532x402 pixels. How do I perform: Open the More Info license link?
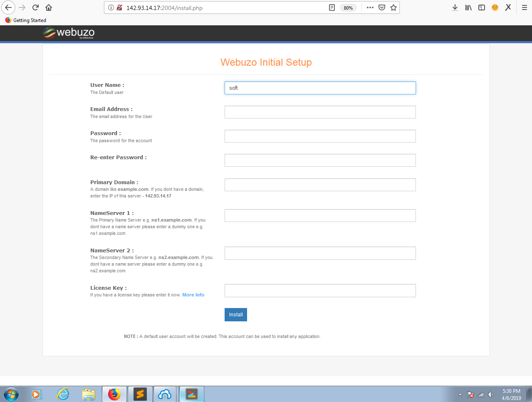tap(193, 295)
